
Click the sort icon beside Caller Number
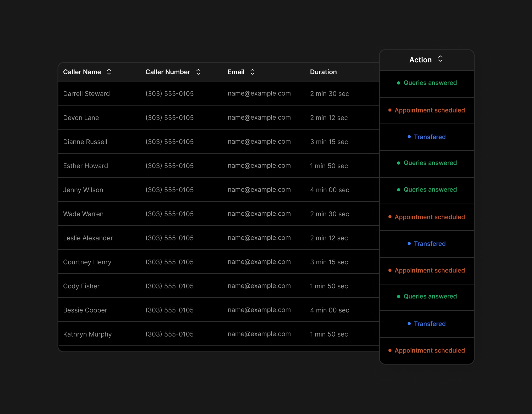click(x=198, y=72)
